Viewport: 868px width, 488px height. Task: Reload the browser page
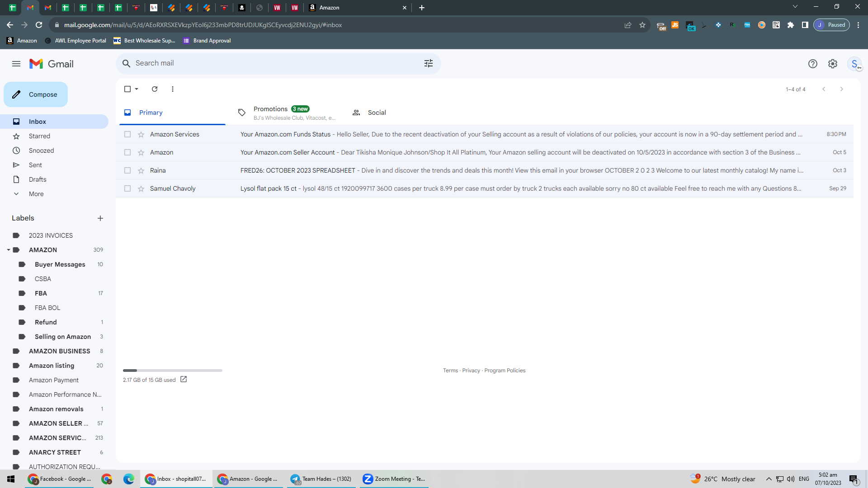coord(39,25)
